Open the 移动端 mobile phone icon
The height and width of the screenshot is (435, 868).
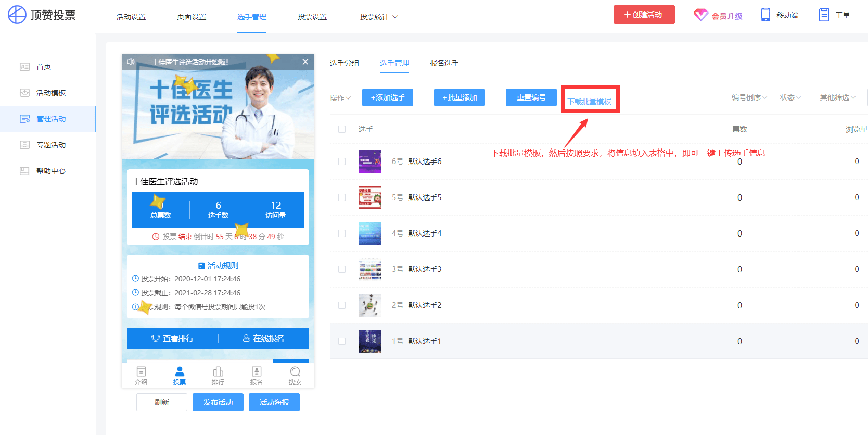click(x=765, y=15)
